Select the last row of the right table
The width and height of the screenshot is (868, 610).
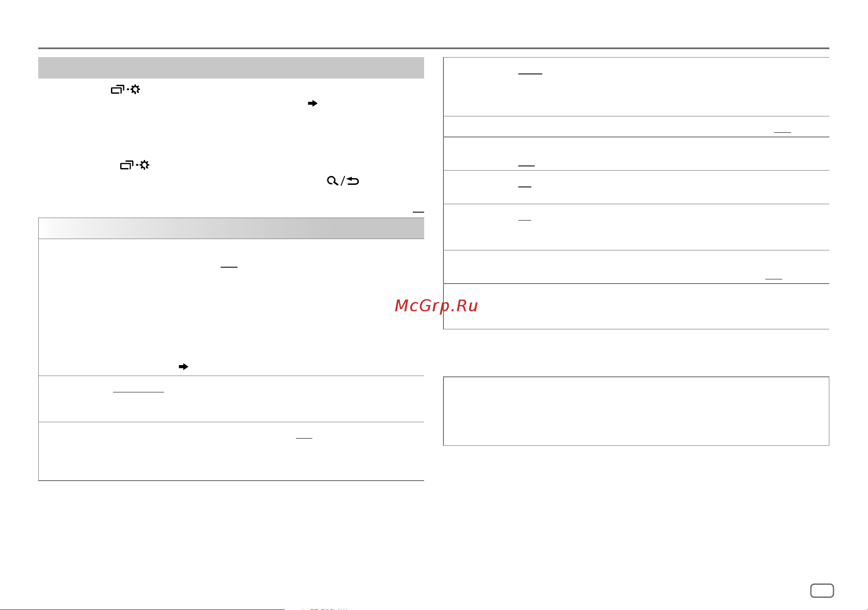[636, 306]
